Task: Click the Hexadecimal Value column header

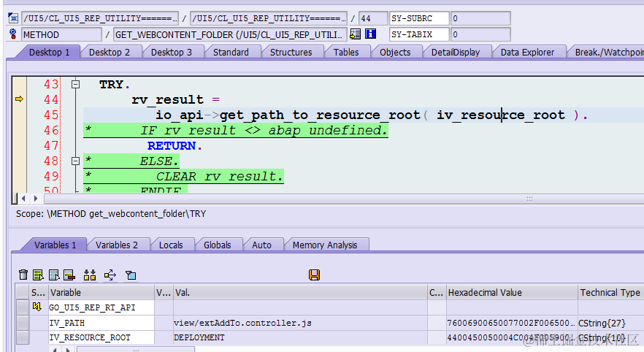Action: (x=512, y=292)
